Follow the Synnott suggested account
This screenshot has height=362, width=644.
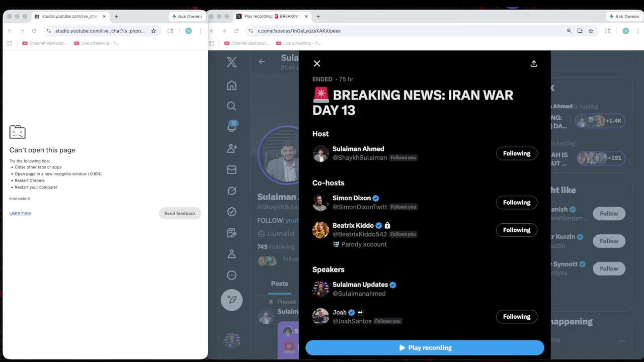[609, 268]
